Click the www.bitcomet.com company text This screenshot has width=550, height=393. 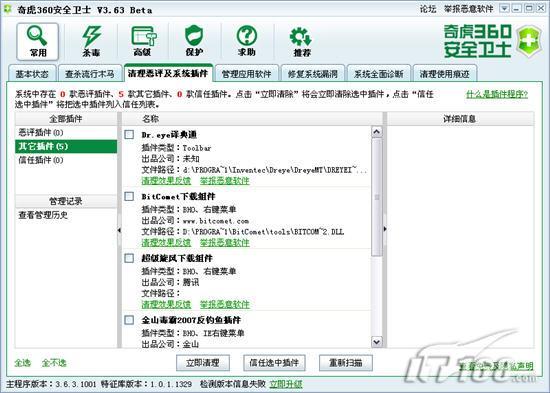216,221
